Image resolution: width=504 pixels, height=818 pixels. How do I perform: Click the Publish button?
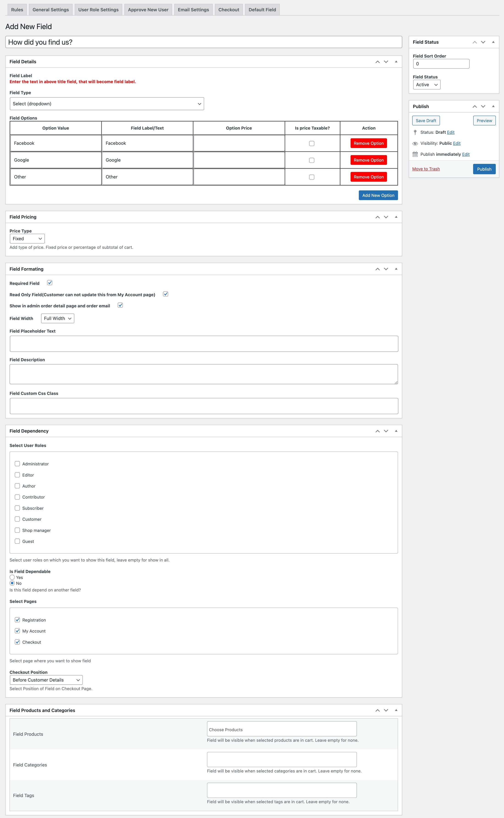tap(484, 169)
